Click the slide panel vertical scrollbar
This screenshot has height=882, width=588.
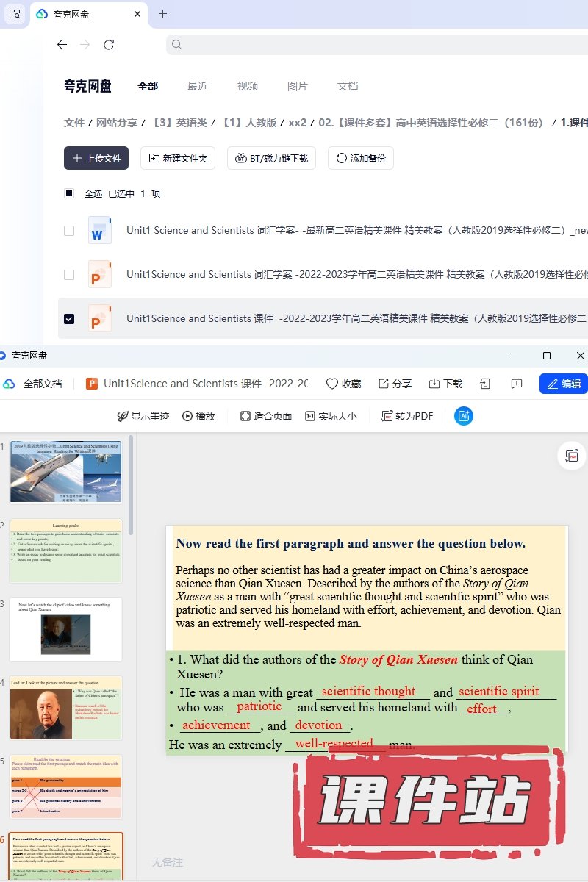pyautogui.click(x=131, y=485)
